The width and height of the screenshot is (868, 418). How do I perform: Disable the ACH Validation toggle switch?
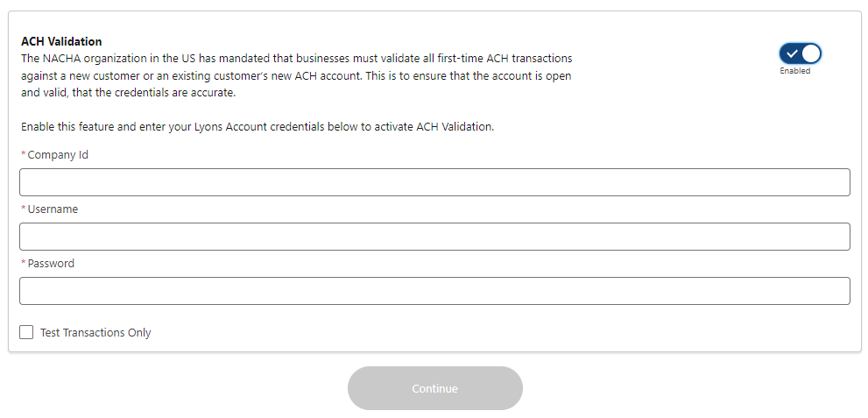click(x=800, y=53)
